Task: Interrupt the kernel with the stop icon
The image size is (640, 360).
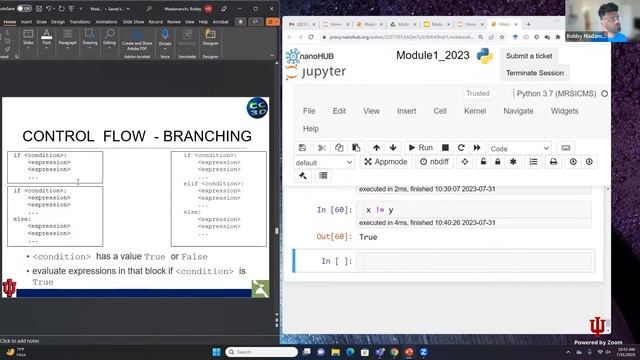Action: [445, 148]
